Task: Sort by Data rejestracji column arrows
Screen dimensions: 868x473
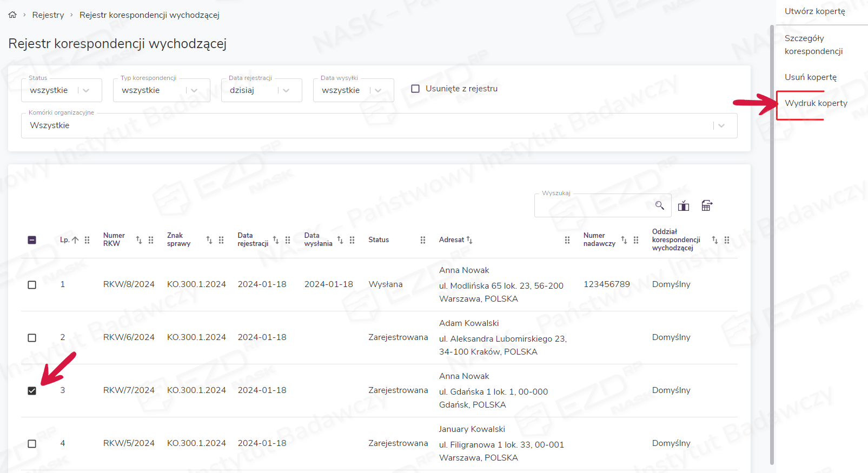Action: (276, 240)
